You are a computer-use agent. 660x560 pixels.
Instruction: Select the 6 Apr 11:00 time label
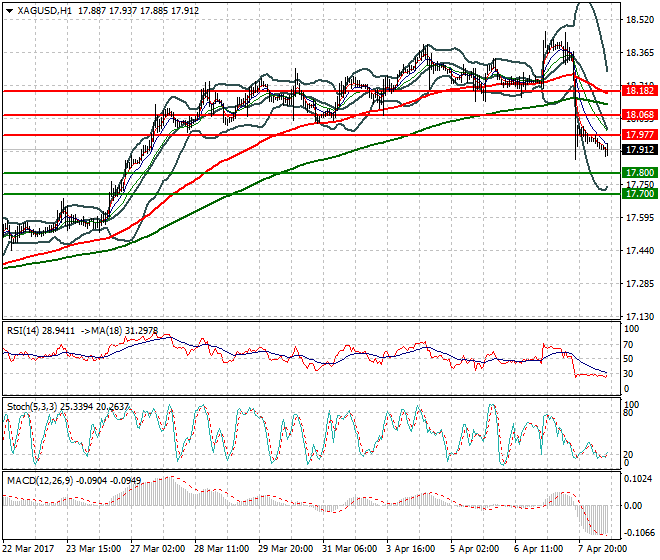539,549
